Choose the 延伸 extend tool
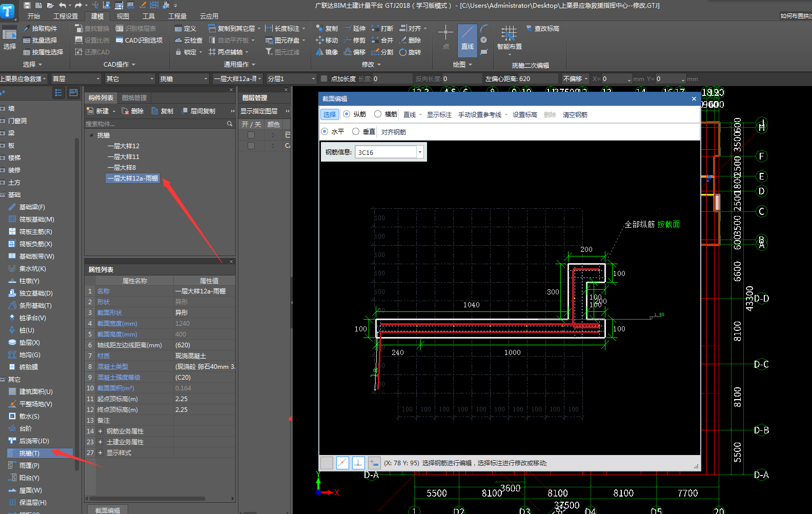 354,29
